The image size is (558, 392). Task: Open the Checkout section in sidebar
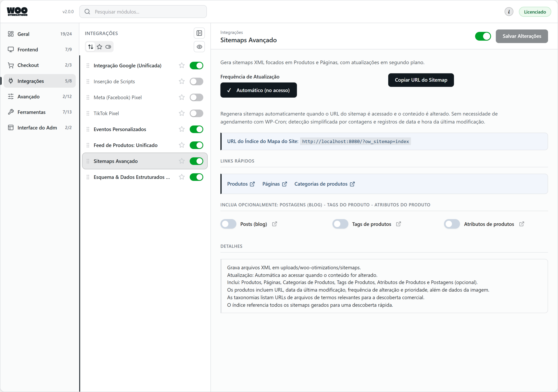point(40,65)
